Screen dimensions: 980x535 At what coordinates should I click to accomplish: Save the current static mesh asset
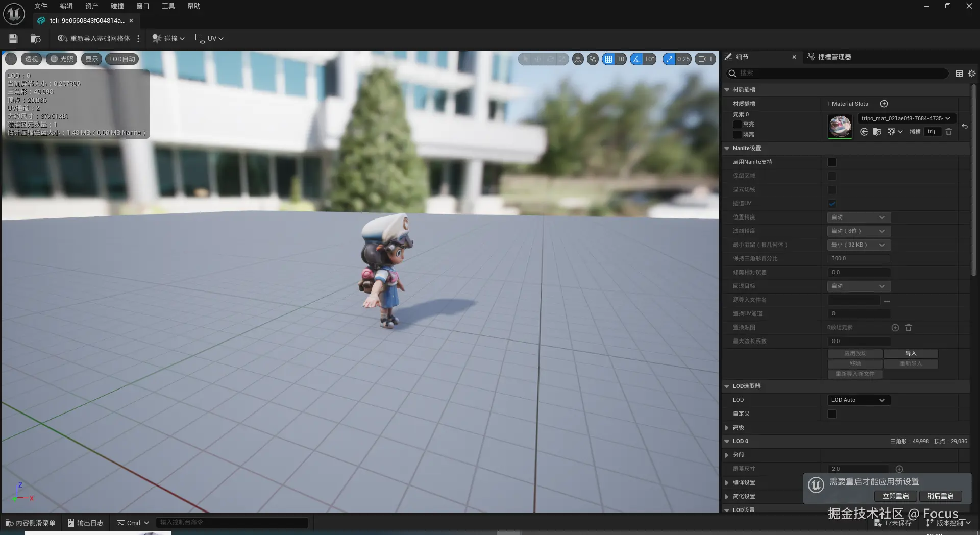[x=13, y=39]
